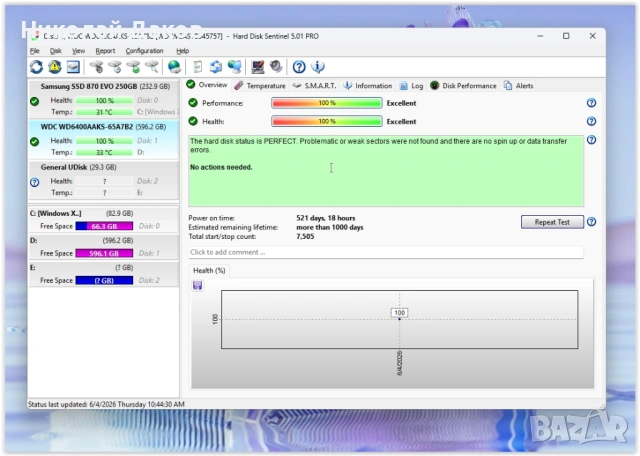Click the hard disk with clock icon

coord(115,67)
